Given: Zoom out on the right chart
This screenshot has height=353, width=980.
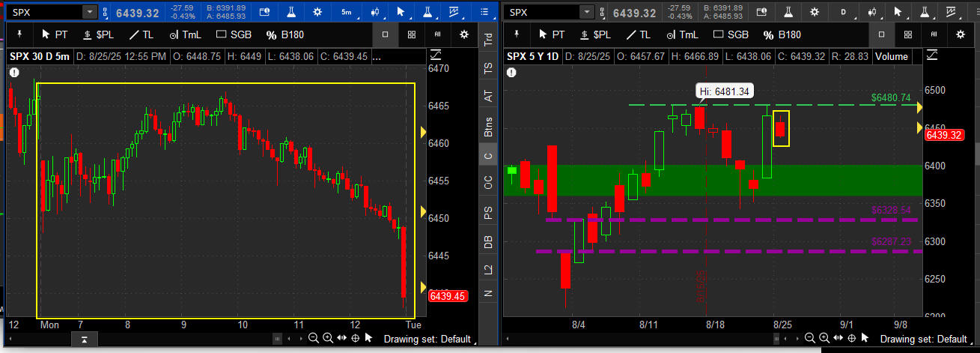Looking at the screenshot, I should pos(812,339).
